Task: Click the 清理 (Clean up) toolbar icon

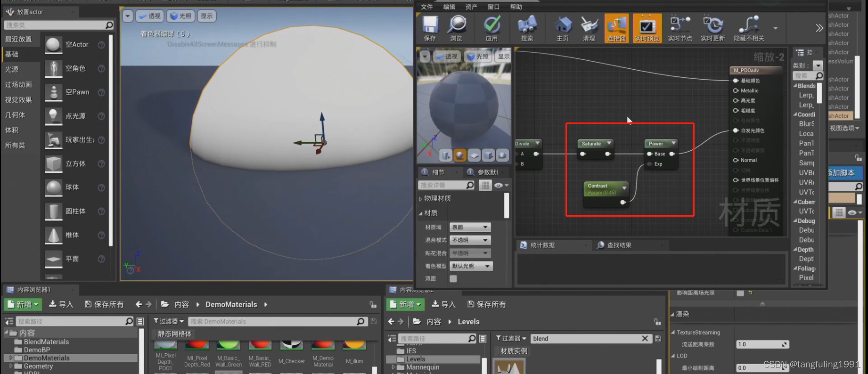Action: pos(589,28)
